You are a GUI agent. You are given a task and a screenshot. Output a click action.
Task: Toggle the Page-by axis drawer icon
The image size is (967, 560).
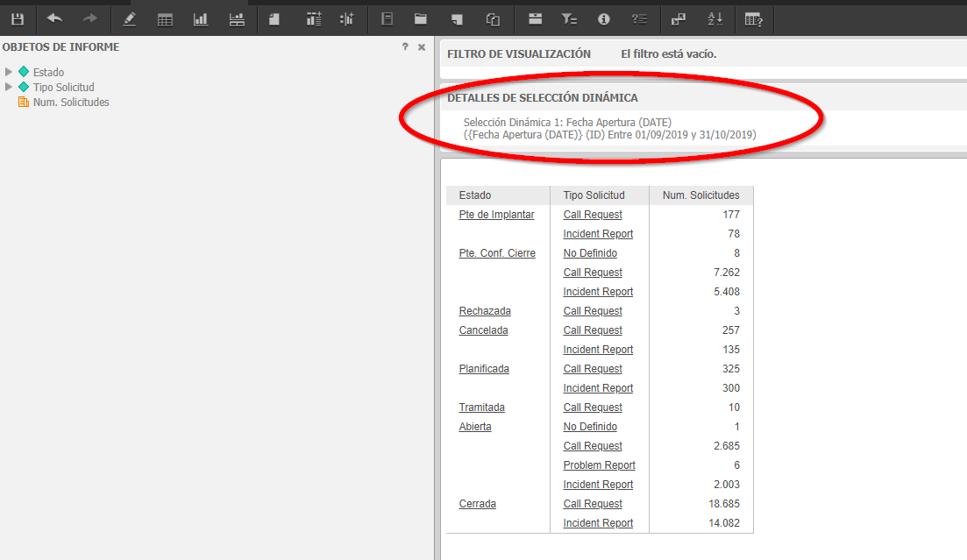(x=536, y=19)
